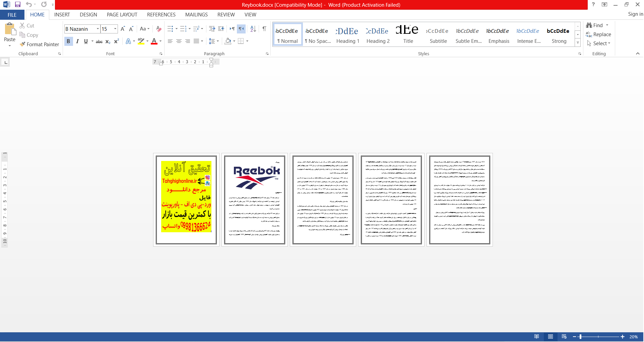644x342 pixels.
Task: Toggle Show/Hide paragraph marks
Action: pyautogui.click(x=264, y=29)
